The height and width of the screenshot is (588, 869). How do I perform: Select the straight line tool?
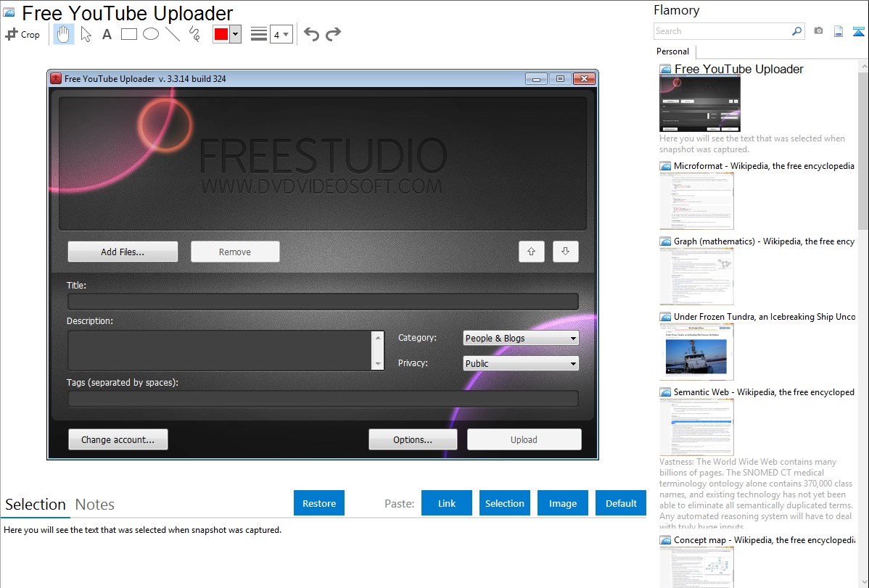[172, 34]
